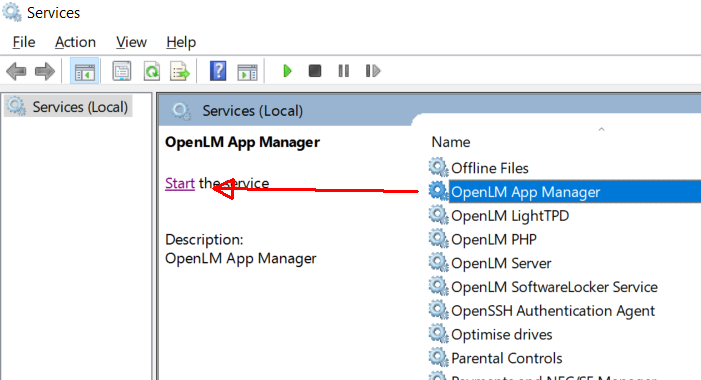Open the File menu
The image size is (701, 380).
(x=24, y=42)
